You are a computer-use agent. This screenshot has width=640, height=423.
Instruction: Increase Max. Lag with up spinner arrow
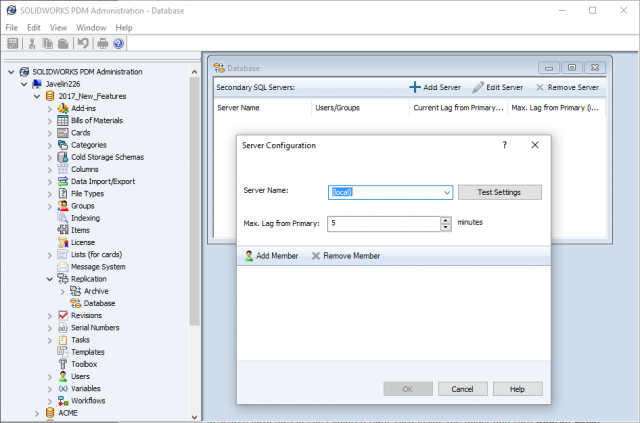tap(446, 220)
